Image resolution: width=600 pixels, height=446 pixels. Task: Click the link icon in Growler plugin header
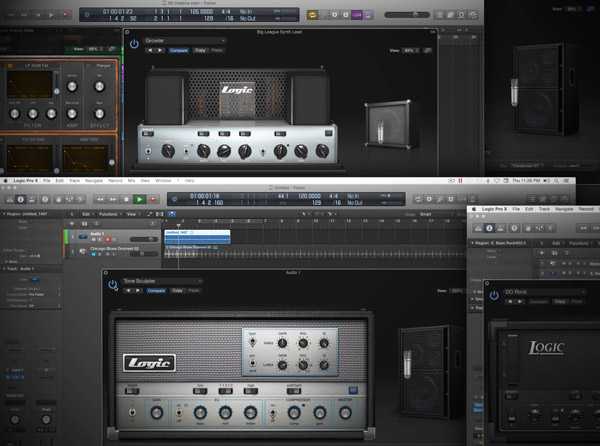(x=428, y=50)
